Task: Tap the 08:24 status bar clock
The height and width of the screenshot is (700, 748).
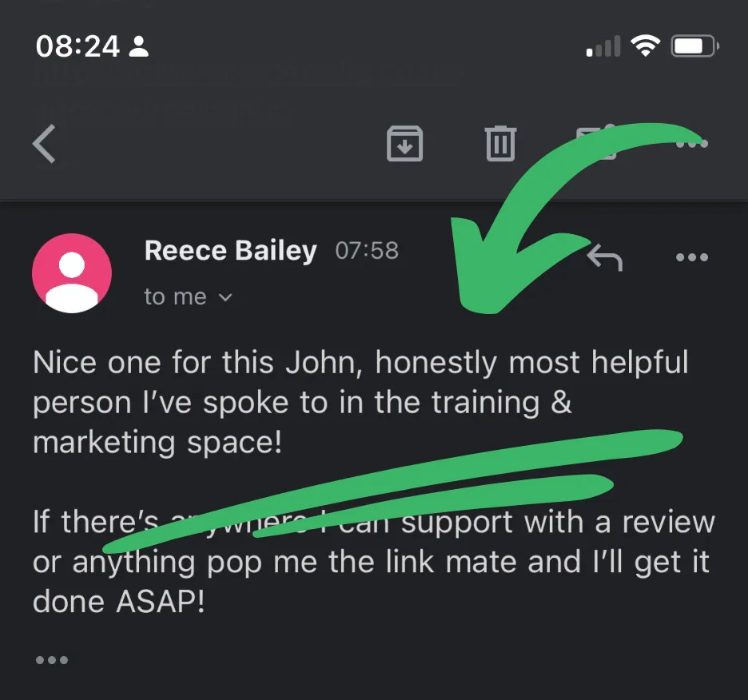Action: [78, 47]
